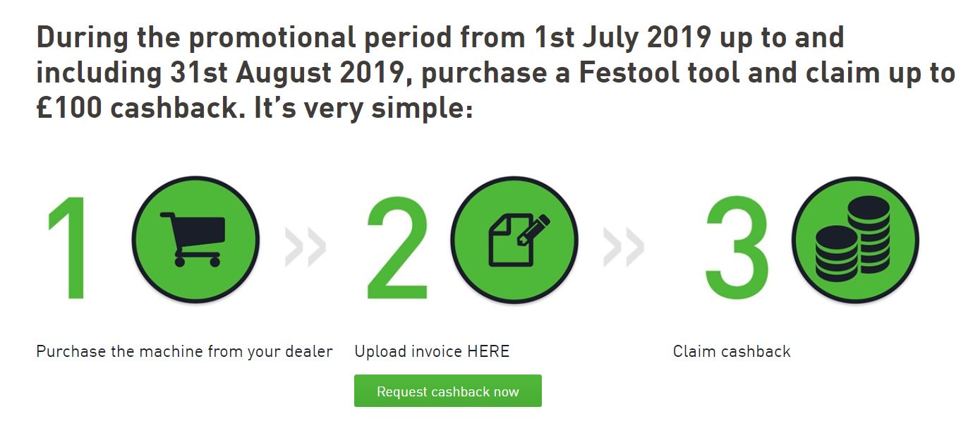This screenshot has height=438, width=980.
Task: Click the 'Claim cashback' caption
Action: pyautogui.click(x=732, y=351)
